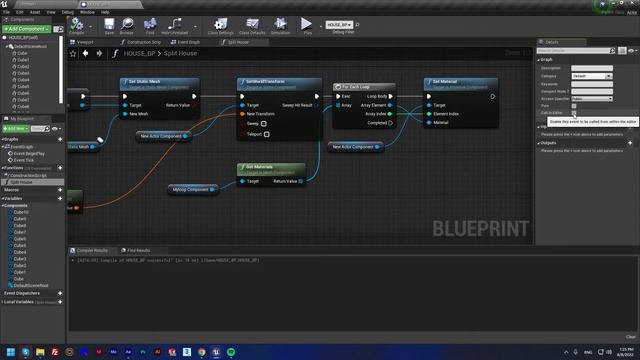Screen dimensions: 640x360
Task: Open the Edit menu
Action: click(x=20, y=12)
